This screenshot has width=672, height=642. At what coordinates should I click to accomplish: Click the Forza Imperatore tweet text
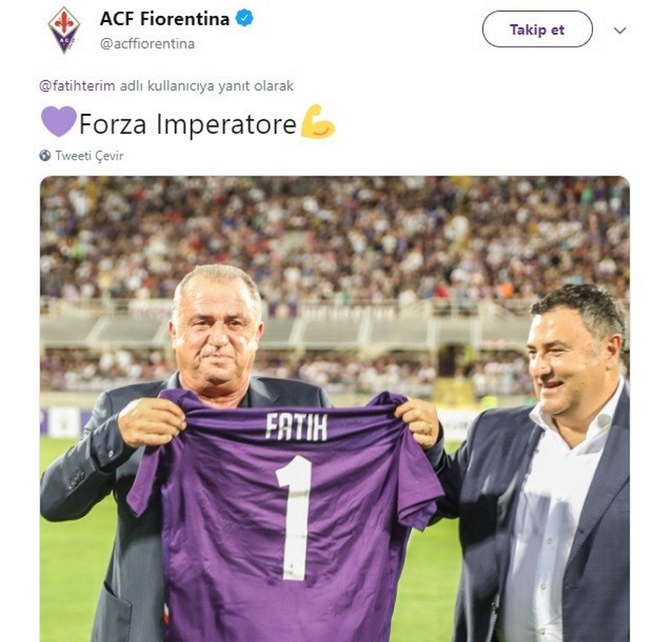pyautogui.click(x=187, y=124)
